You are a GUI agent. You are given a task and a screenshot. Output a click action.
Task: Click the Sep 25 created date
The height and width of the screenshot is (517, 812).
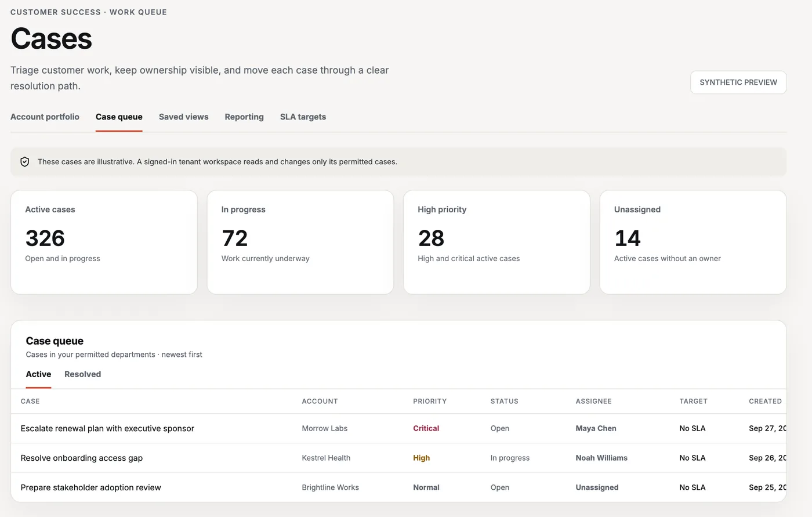[767, 487]
